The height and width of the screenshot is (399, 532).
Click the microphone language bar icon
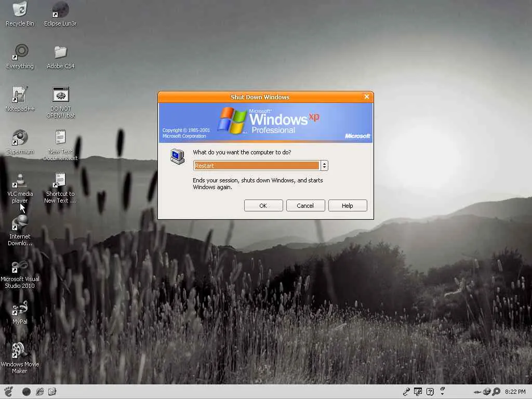pos(406,392)
